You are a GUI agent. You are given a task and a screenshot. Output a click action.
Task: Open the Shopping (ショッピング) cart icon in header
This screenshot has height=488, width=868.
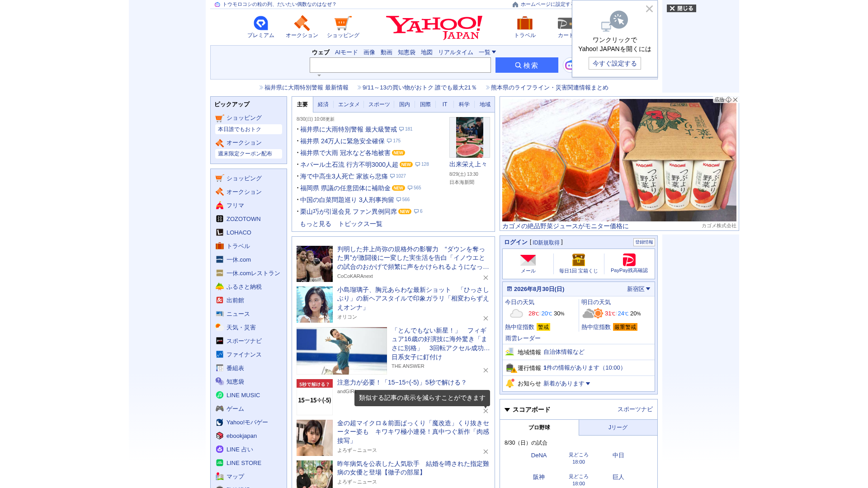click(x=343, y=27)
